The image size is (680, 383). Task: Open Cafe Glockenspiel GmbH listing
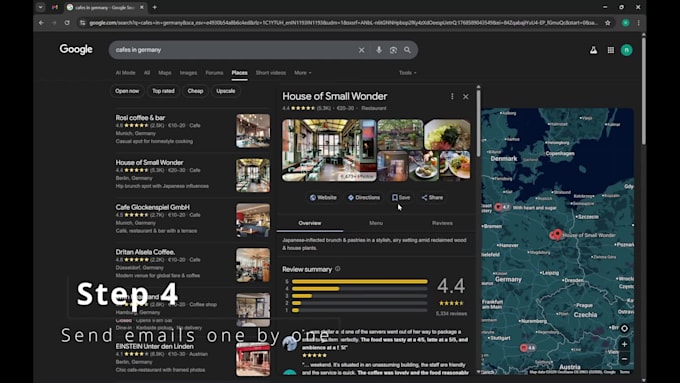[152, 207]
